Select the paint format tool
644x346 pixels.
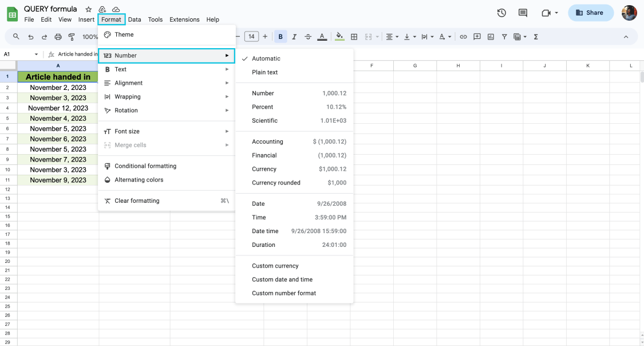[x=71, y=36]
